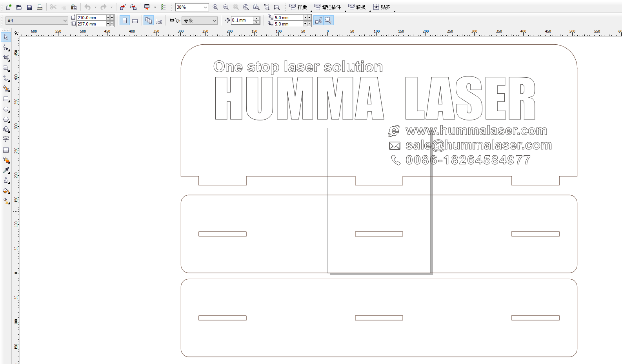The height and width of the screenshot is (364, 622).
Task: Click the zoom to page icon
Action: 256,7
